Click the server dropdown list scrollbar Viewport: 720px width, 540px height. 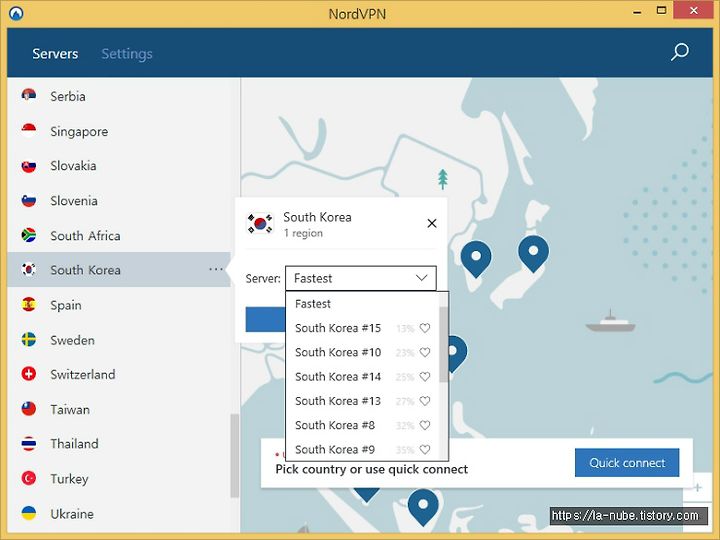point(443,344)
